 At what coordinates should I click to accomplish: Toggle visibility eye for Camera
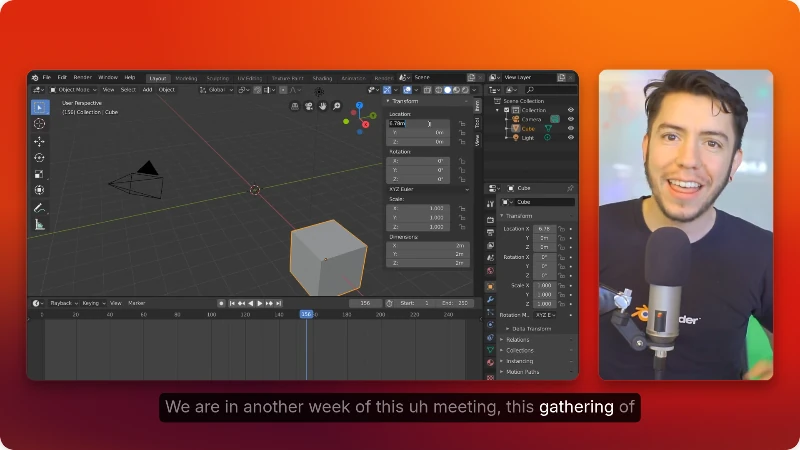(x=570, y=119)
